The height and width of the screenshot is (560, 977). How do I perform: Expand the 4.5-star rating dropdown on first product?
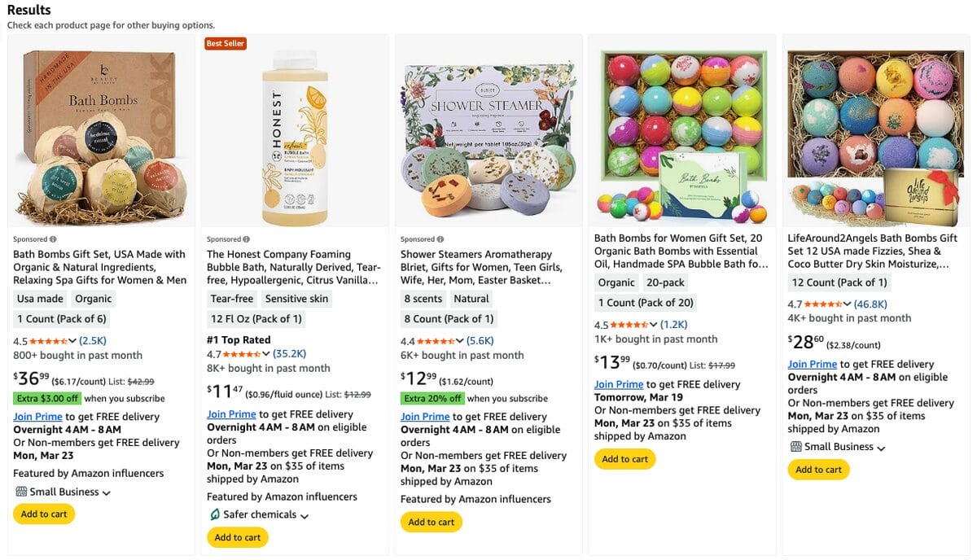[74, 340]
